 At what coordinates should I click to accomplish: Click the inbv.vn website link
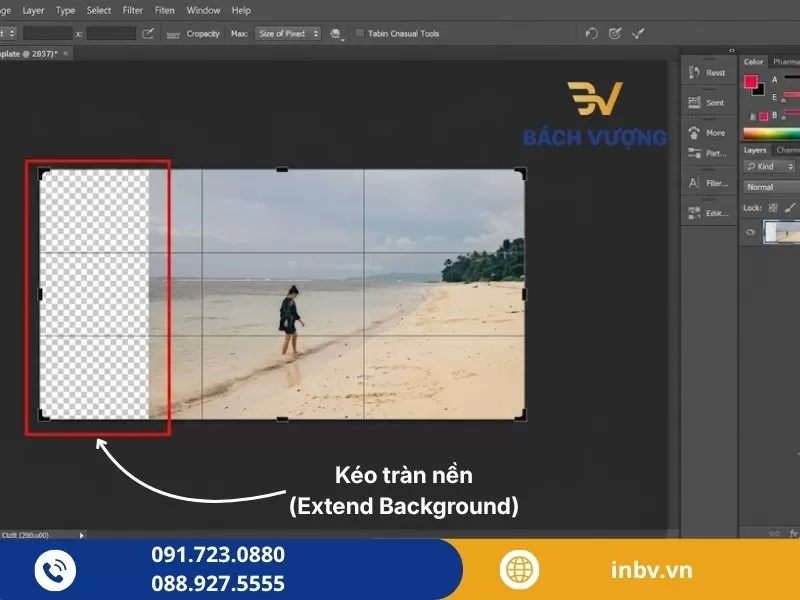pos(652,570)
